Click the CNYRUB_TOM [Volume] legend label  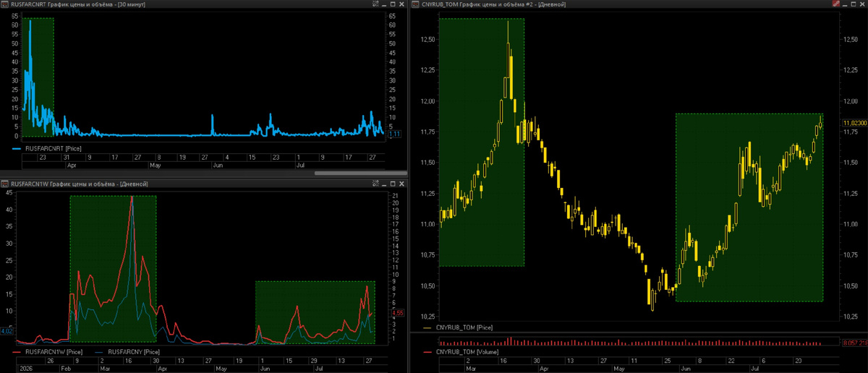(467, 351)
